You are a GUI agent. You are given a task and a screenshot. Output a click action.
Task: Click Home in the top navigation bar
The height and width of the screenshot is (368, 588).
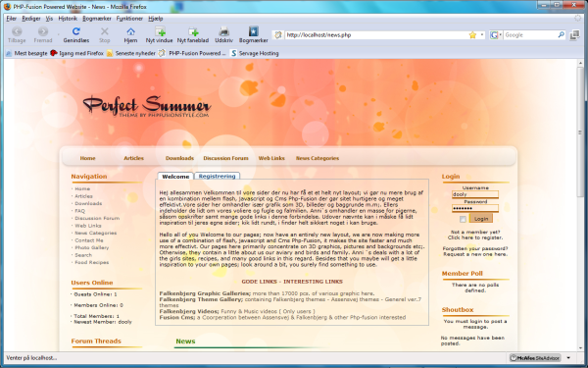87,158
